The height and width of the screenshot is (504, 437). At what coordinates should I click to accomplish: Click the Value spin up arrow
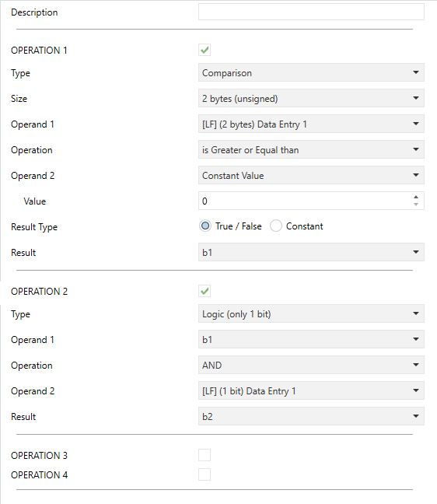(x=416, y=198)
